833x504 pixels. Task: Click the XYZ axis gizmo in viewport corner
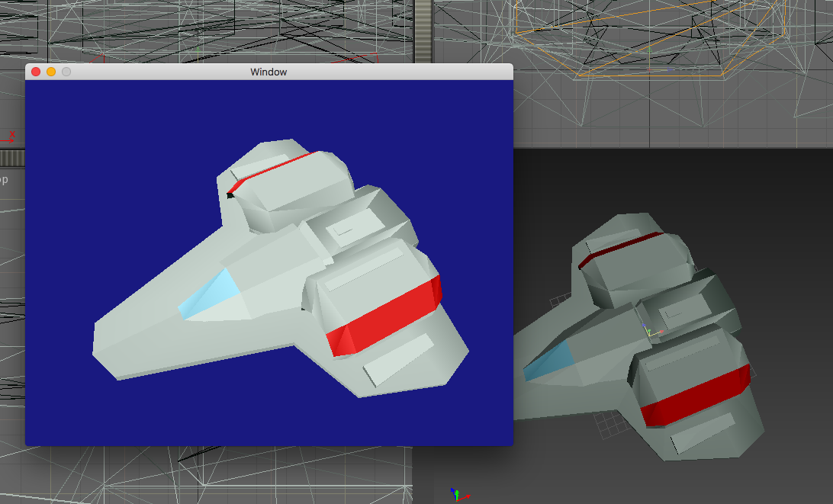(x=456, y=494)
